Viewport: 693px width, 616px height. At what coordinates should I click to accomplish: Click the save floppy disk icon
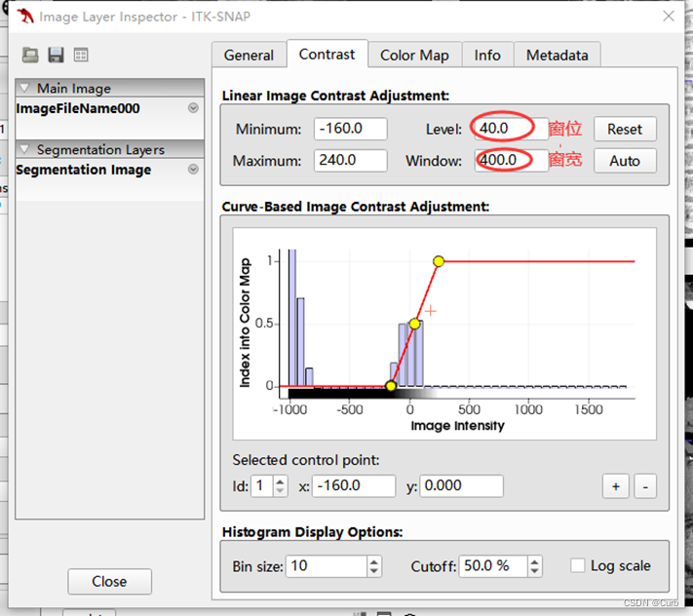click(56, 56)
